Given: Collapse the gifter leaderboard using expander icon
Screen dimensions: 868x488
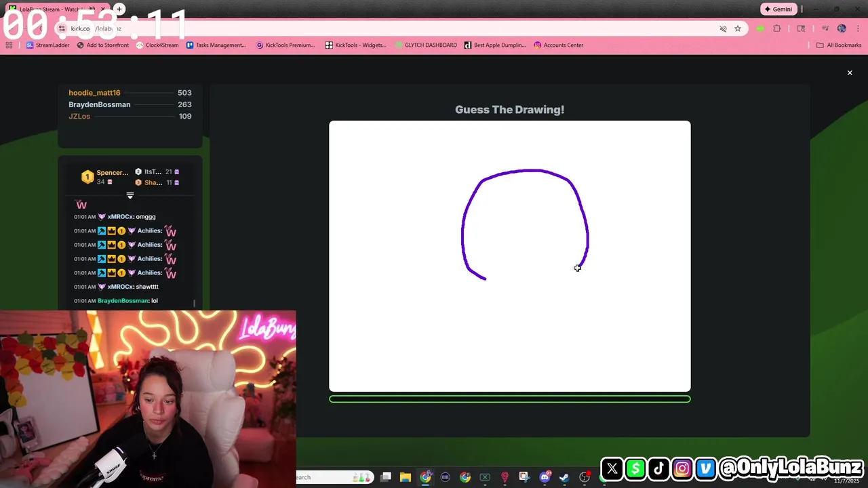Looking at the screenshot, I should (x=130, y=195).
